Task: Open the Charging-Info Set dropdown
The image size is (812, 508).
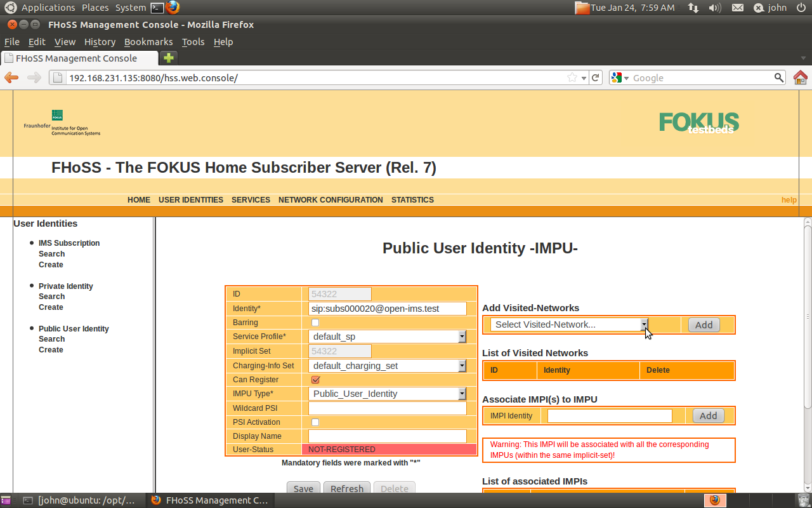Action: (388, 366)
